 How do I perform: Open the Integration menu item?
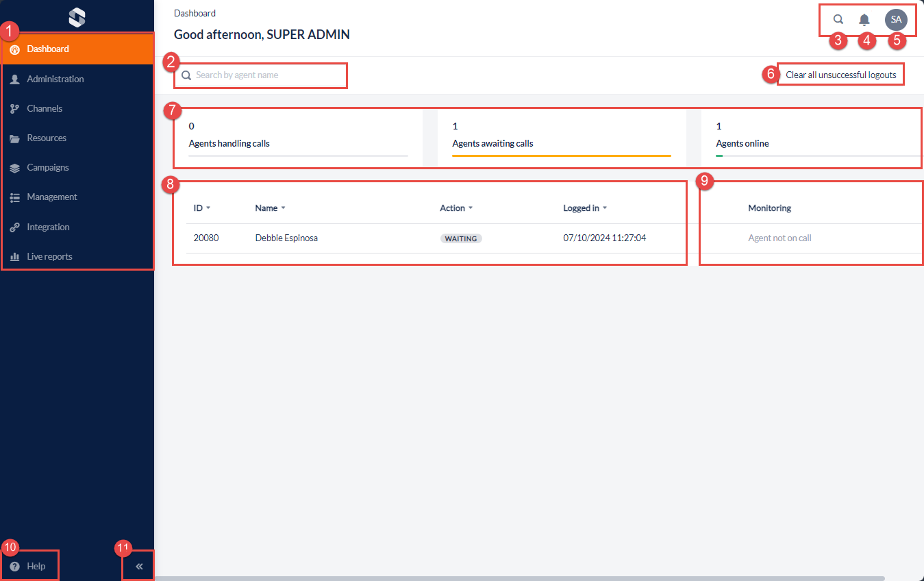(x=48, y=227)
